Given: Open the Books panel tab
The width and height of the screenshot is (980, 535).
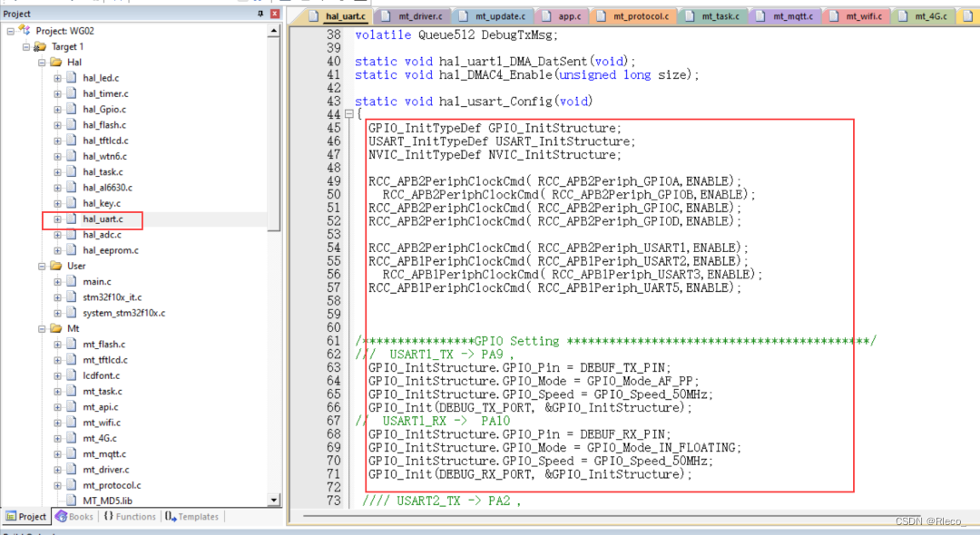Looking at the screenshot, I should pos(74,517).
